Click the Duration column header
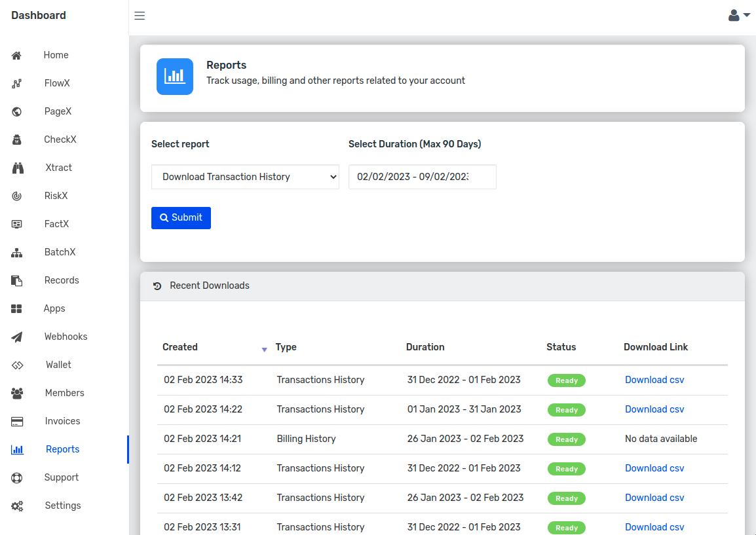Image resolution: width=756 pixels, height=535 pixels. point(425,347)
